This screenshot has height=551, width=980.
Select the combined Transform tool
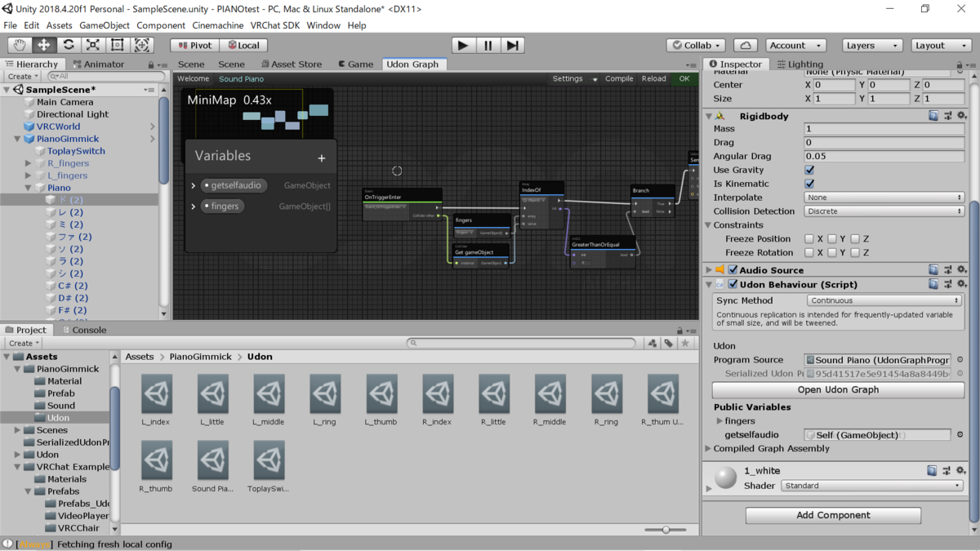click(x=142, y=46)
